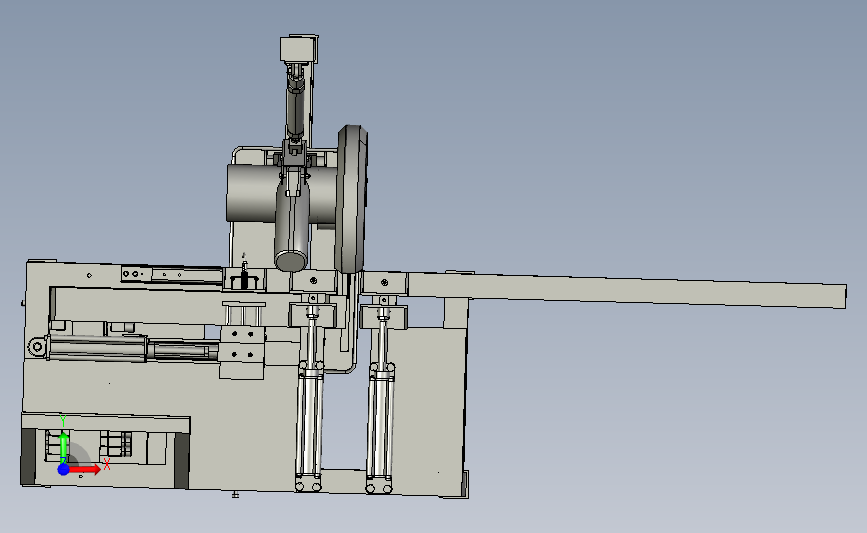Select the horizontal motor cylinder behind the blade

pyautogui.click(x=281, y=194)
